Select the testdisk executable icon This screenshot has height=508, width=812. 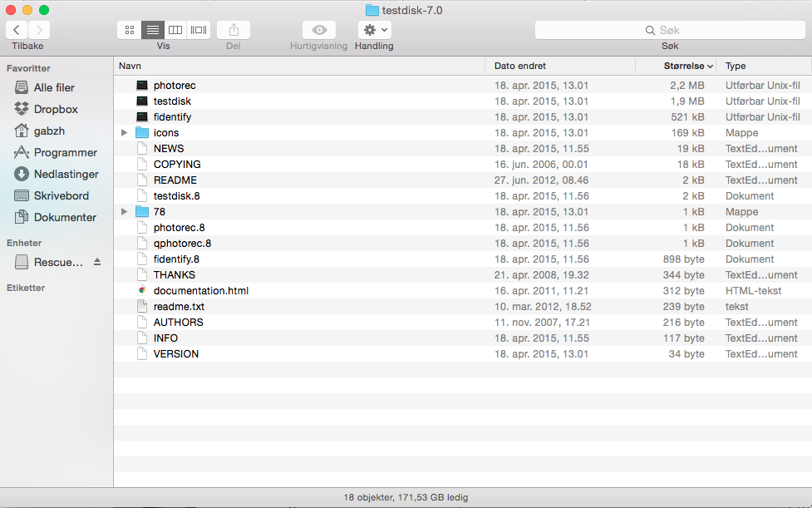coord(142,101)
